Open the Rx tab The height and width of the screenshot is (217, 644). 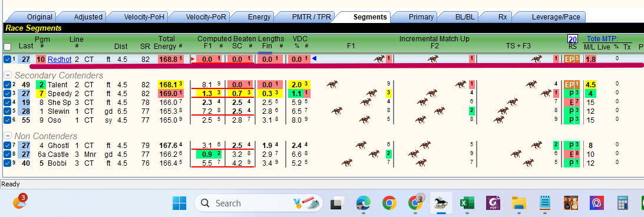pyautogui.click(x=503, y=17)
